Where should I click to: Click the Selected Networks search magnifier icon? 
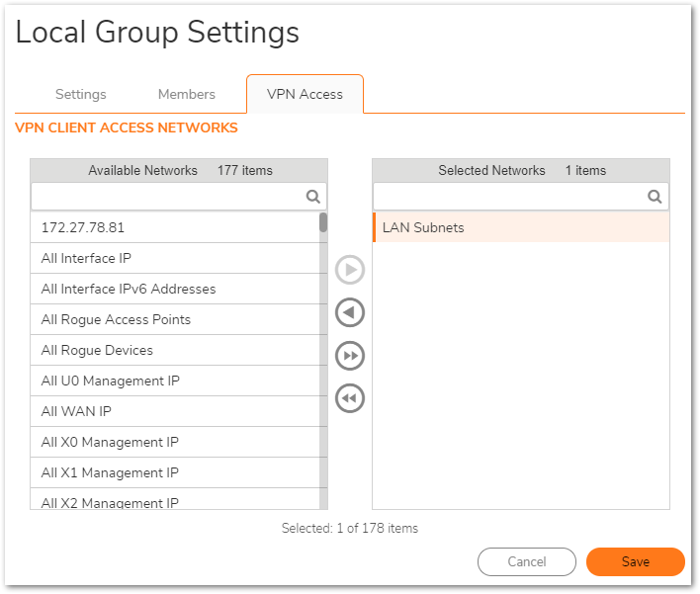pyautogui.click(x=655, y=197)
